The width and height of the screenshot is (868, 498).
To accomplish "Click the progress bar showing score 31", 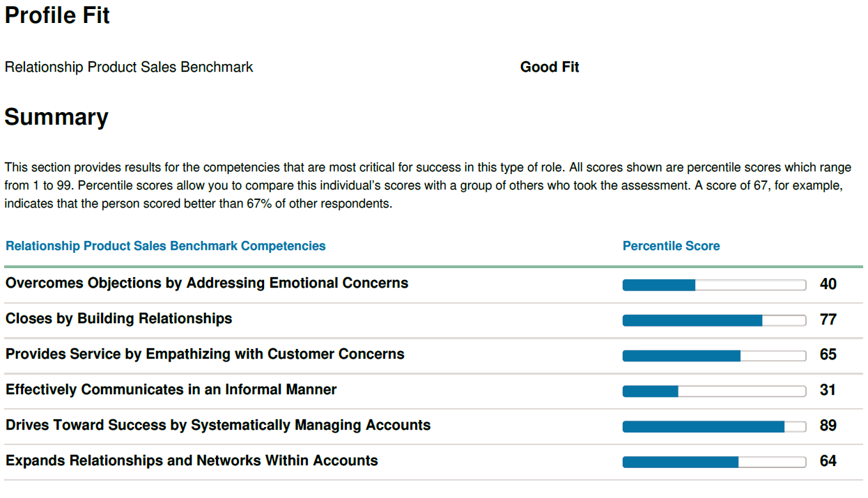I will pyautogui.click(x=714, y=391).
